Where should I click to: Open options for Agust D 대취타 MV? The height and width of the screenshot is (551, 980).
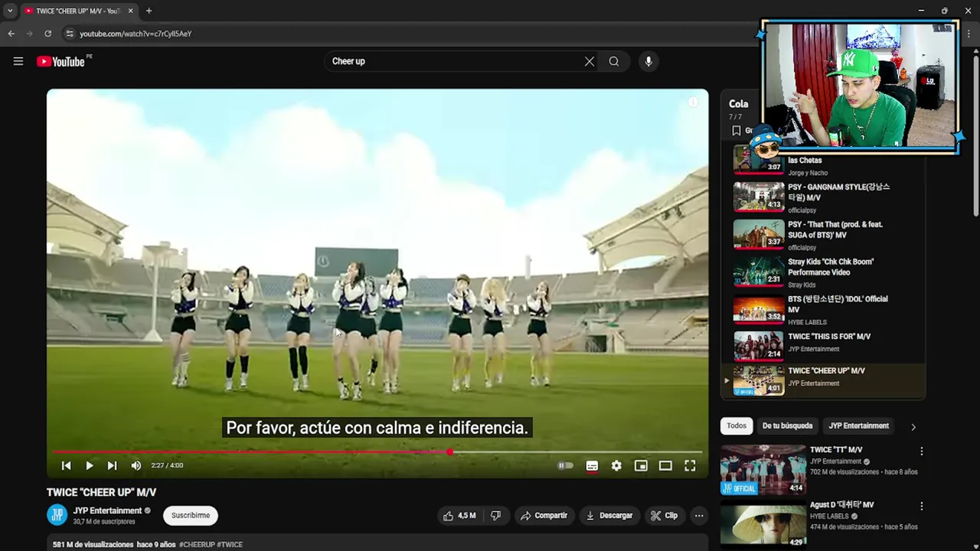click(922, 507)
